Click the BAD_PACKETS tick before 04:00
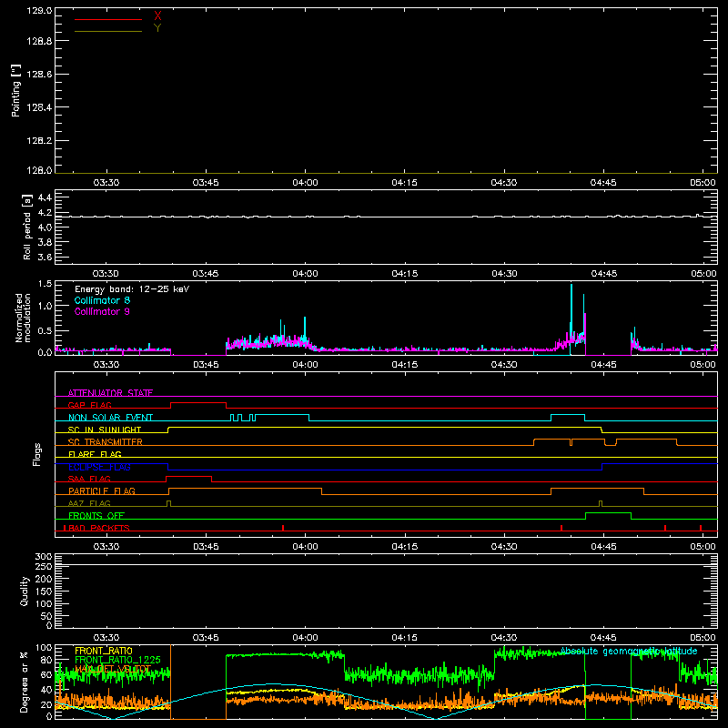728x728 pixels. pyautogui.click(x=283, y=528)
